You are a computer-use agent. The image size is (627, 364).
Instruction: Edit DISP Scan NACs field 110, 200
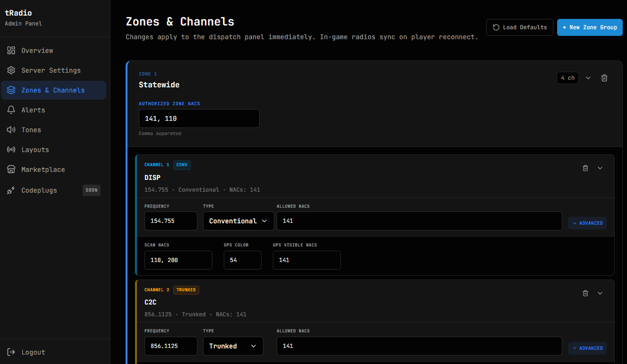click(x=178, y=260)
